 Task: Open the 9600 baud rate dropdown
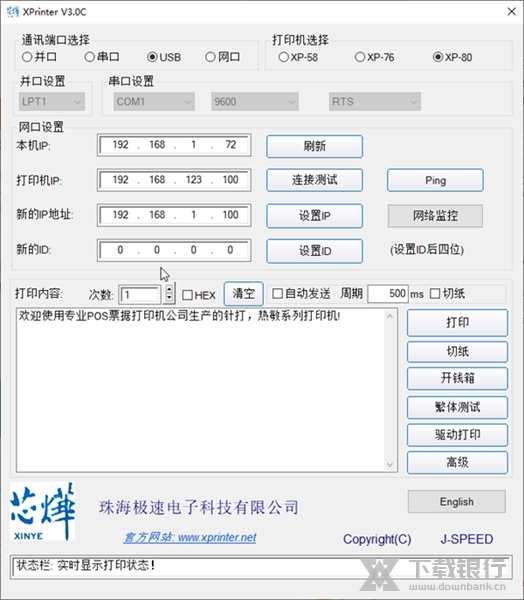[255, 102]
